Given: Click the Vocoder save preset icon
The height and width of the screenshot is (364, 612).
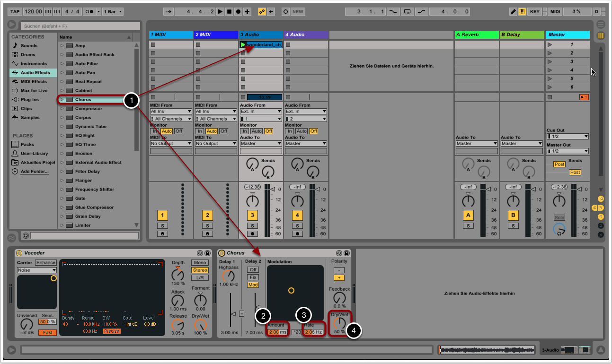Looking at the screenshot, I should pyautogui.click(x=207, y=253).
